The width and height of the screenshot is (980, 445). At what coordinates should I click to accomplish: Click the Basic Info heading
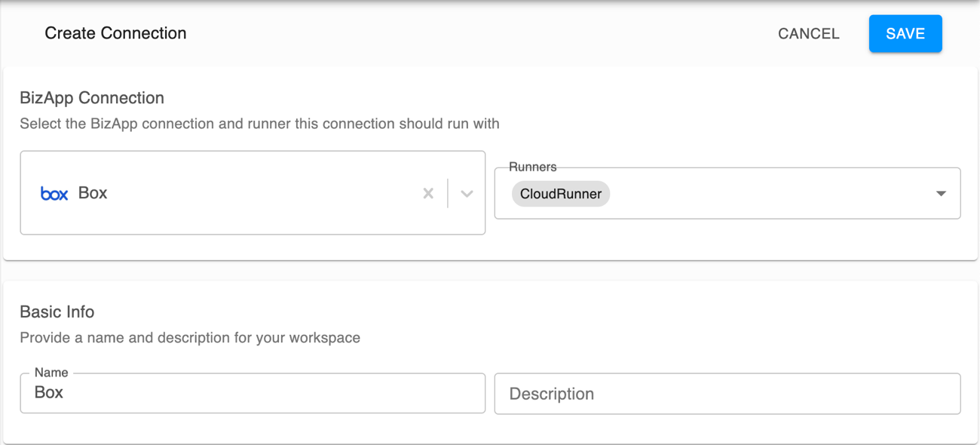tap(57, 312)
